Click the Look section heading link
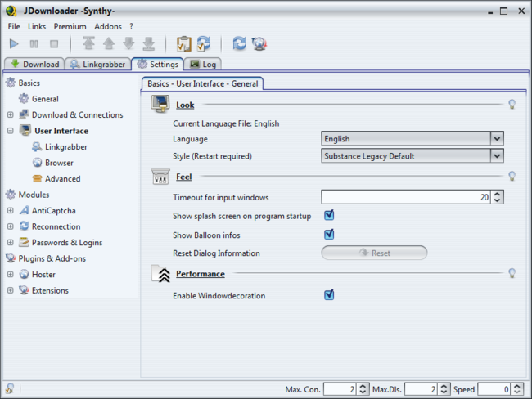532x399 pixels. pos(185,105)
